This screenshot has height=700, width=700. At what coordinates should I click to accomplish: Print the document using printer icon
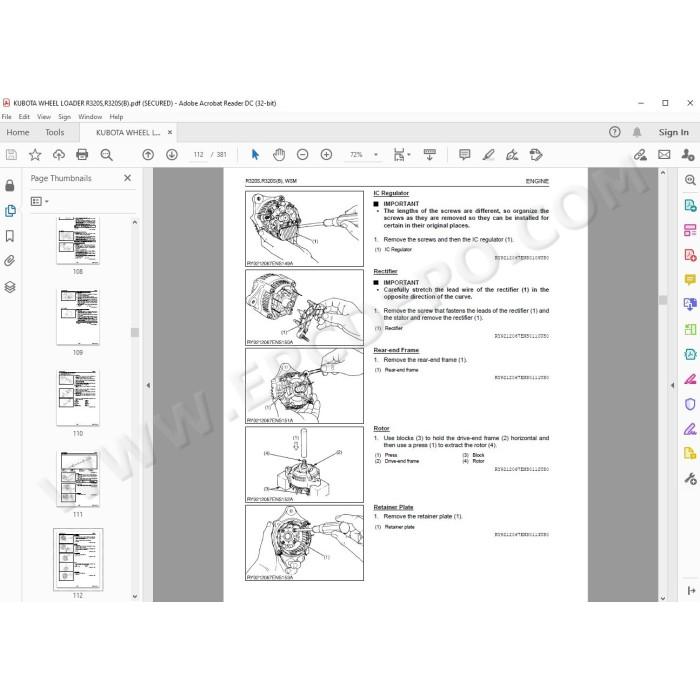tap(82, 155)
